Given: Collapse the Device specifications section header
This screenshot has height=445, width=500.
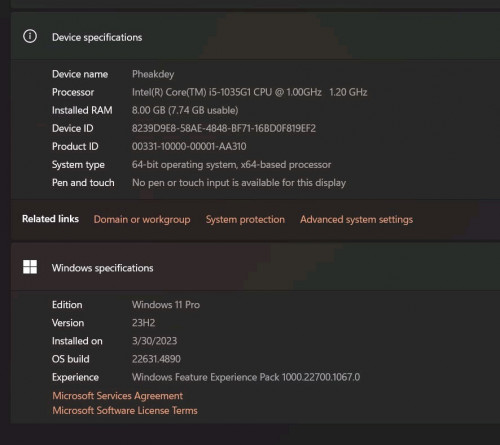Looking at the screenshot, I should [256, 36].
